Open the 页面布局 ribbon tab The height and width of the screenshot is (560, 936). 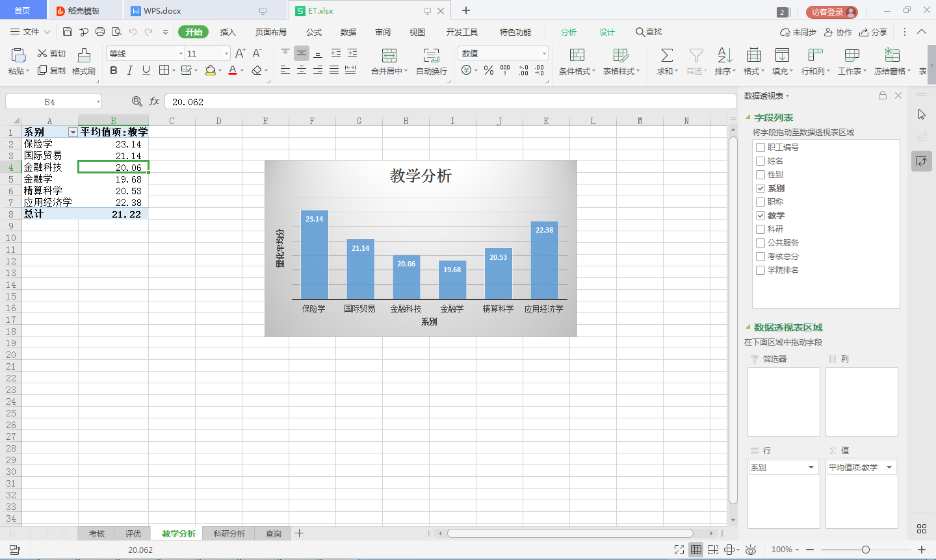(271, 32)
